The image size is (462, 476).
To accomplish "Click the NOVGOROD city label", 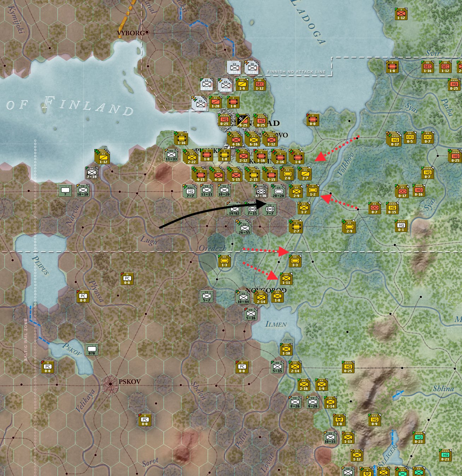I will pos(266,290).
